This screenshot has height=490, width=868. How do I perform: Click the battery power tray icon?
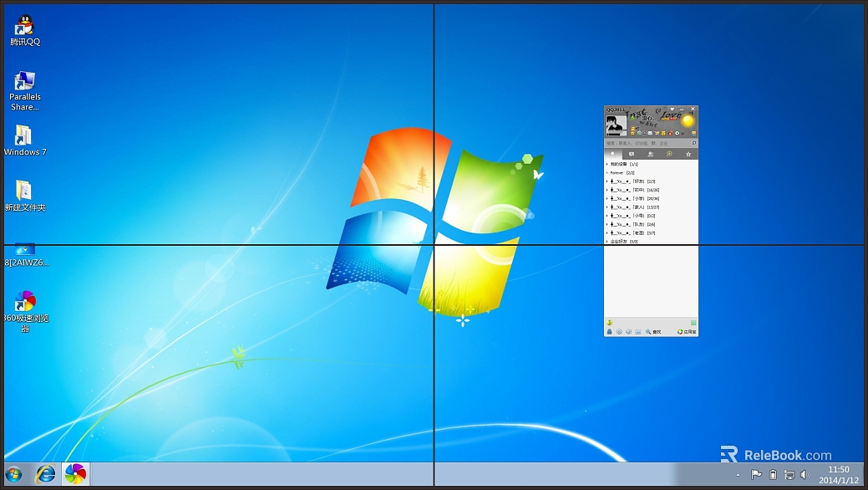tap(774, 474)
